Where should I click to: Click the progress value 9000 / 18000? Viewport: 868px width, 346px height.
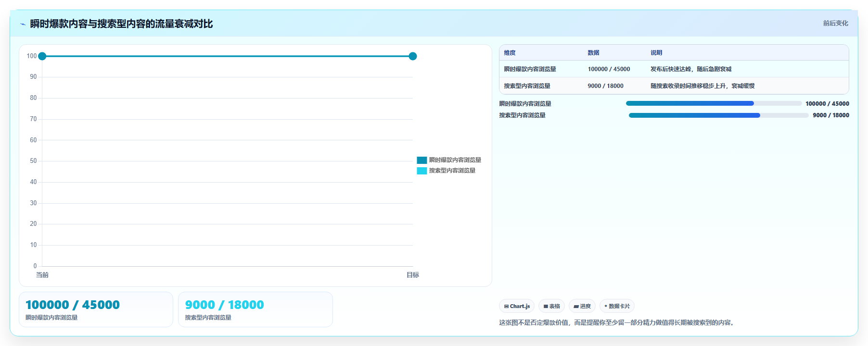click(x=831, y=115)
